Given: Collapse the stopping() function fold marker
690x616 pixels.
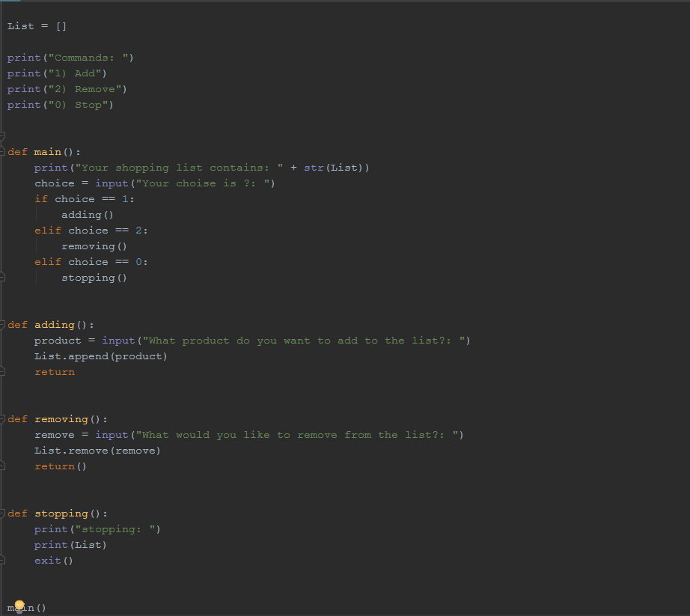Looking at the screenshot, I should pos(1,513).
